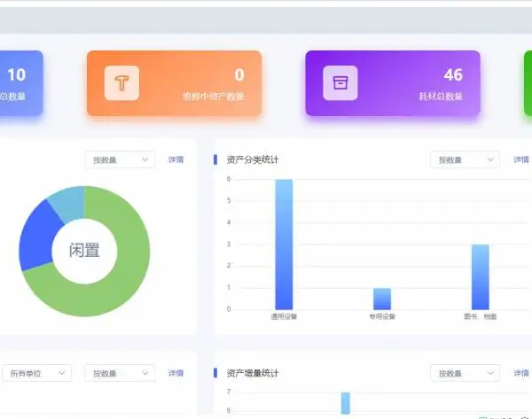Click y-axis label 6 in 资产分类统计 chart
This screenshot has height=419, width=532.
coord(229,179)
